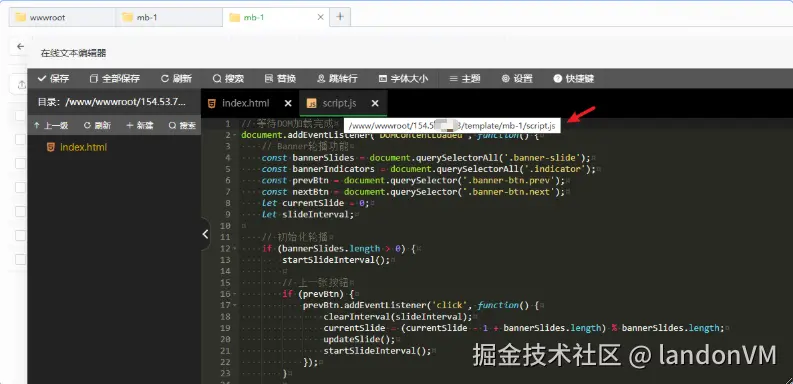The image size is (793, 384).
Task: Click the 保存 save toolbar button
Action: click(x=54, y=78)
